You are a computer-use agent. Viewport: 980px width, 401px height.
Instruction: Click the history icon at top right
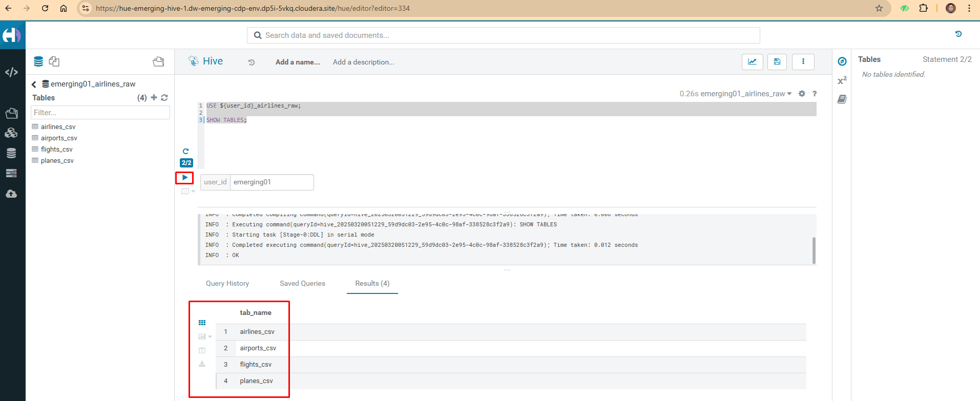coord(958,34)
